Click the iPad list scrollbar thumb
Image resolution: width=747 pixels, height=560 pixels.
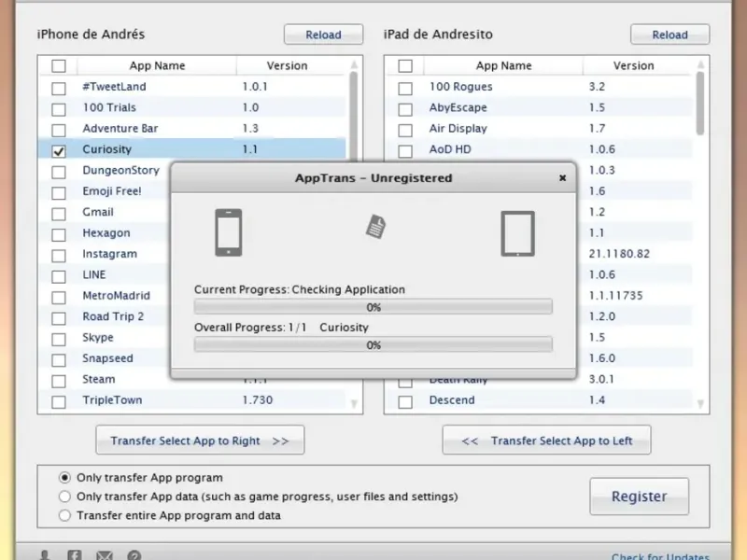tap(699, 104)
